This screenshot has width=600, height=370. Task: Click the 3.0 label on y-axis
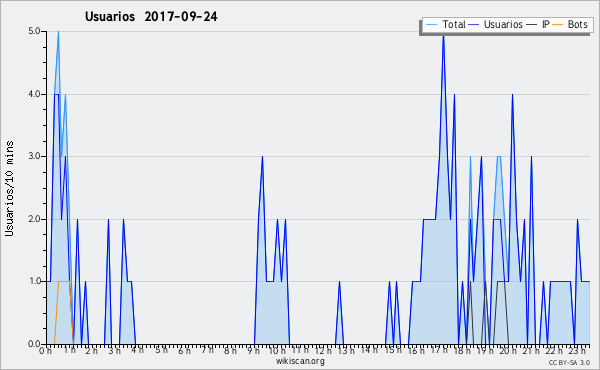34,156
